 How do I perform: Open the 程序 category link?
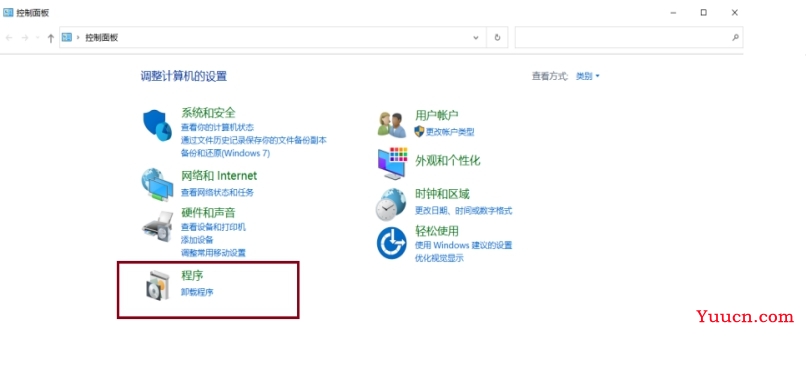(x=192, y=275)
